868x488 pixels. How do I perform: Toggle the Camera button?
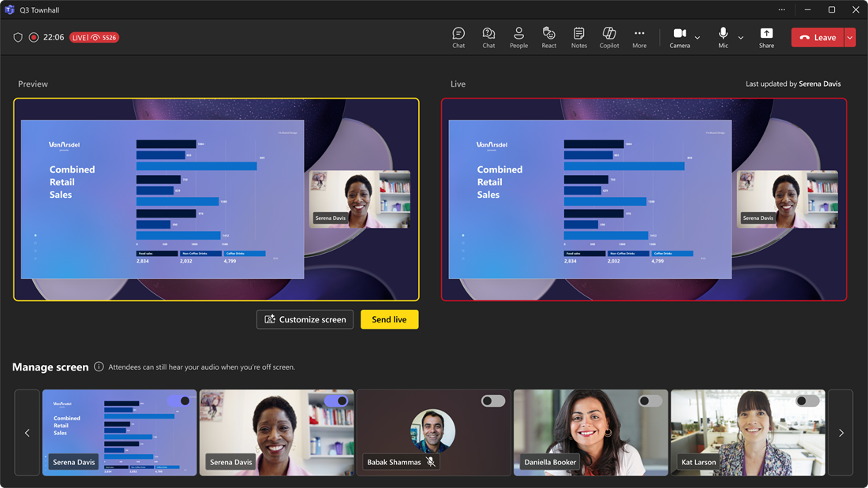click(679, 38)
